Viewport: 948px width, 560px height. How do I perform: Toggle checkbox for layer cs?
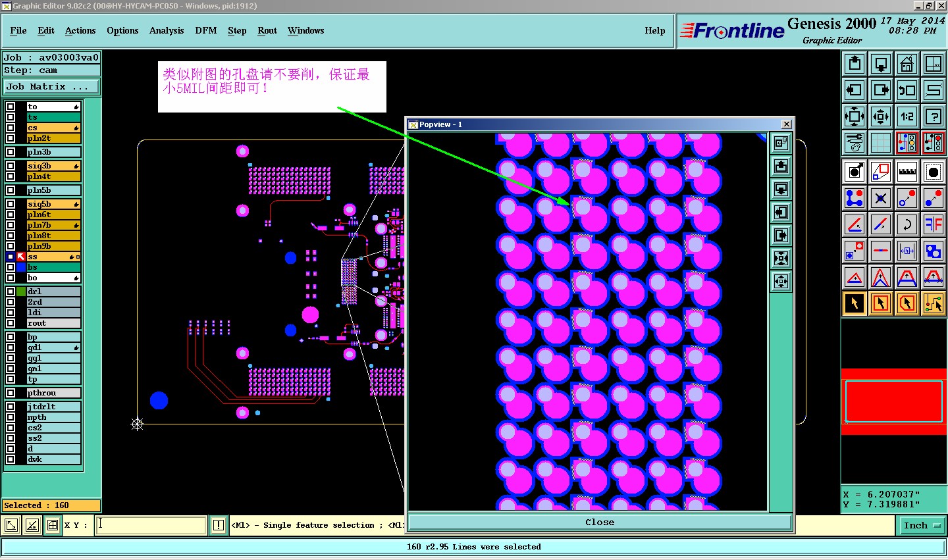(x=11, y=128)
